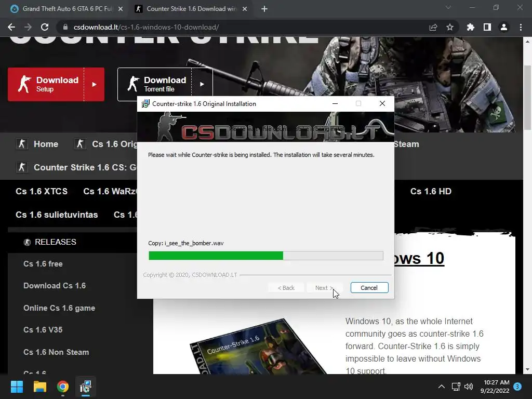Click the Download Torrent file button
The width and height of the screenshot is (532, 399).
pyautogui.click(x=165, y=84)
